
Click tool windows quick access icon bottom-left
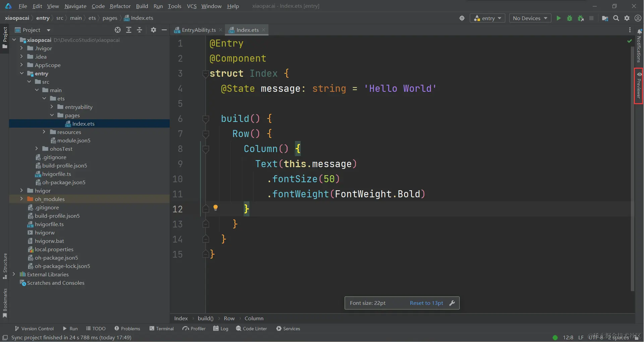pos(5,337)
